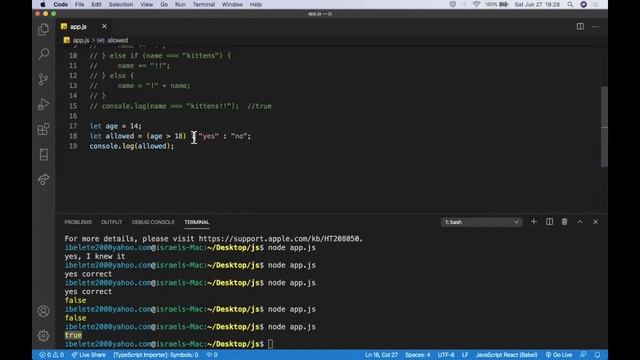
Task: Change language mode JavaScript React (Babel)
Action: pos(506,355)
